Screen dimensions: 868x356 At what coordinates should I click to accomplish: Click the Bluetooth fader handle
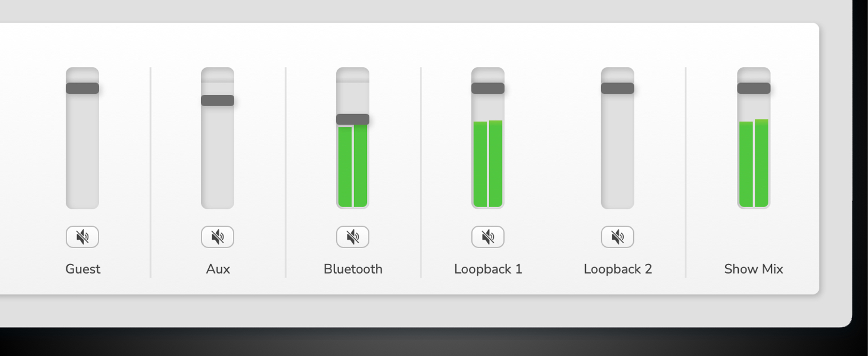353,119
